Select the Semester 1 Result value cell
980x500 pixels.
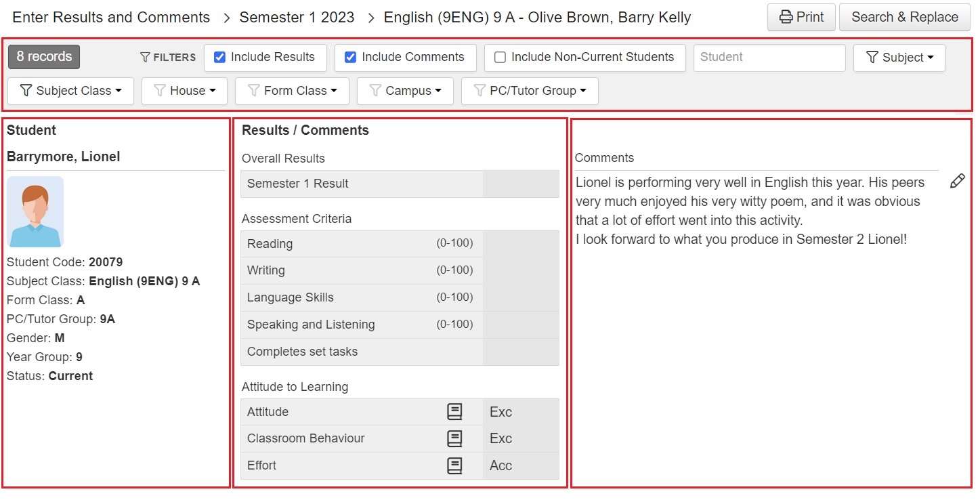[520, 184]
